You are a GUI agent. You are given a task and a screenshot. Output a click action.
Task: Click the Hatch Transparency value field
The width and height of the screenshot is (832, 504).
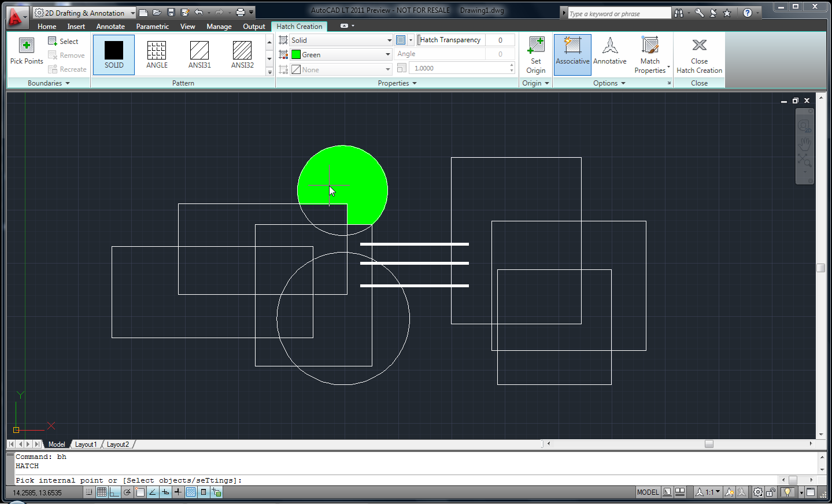tap(500, 40)
